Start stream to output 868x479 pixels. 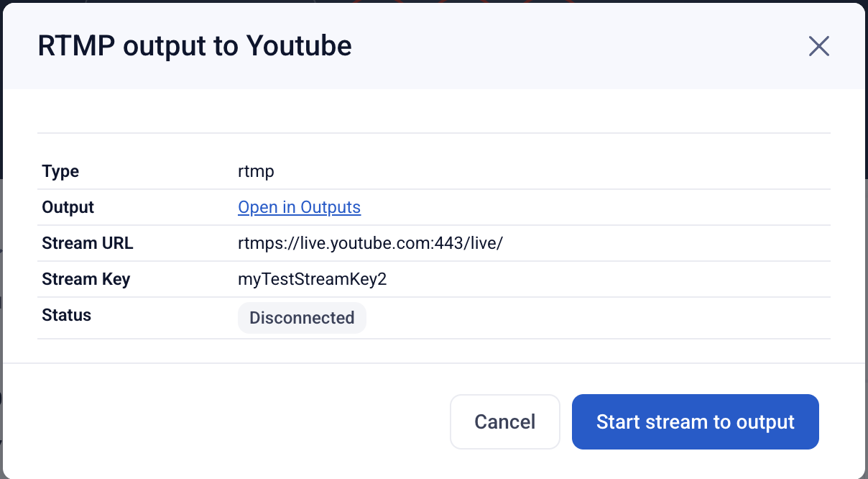click(696, 421)
